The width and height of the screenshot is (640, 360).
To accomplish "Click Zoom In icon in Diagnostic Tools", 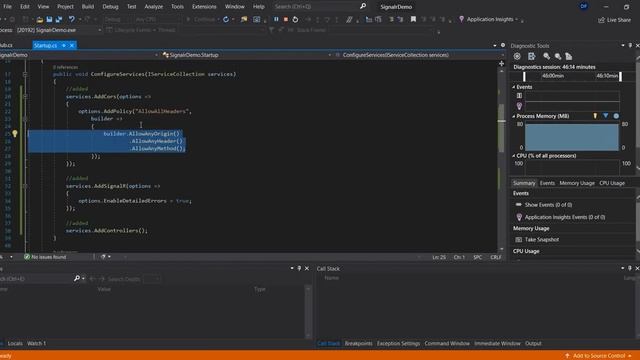I will click(x=546, y=56).
